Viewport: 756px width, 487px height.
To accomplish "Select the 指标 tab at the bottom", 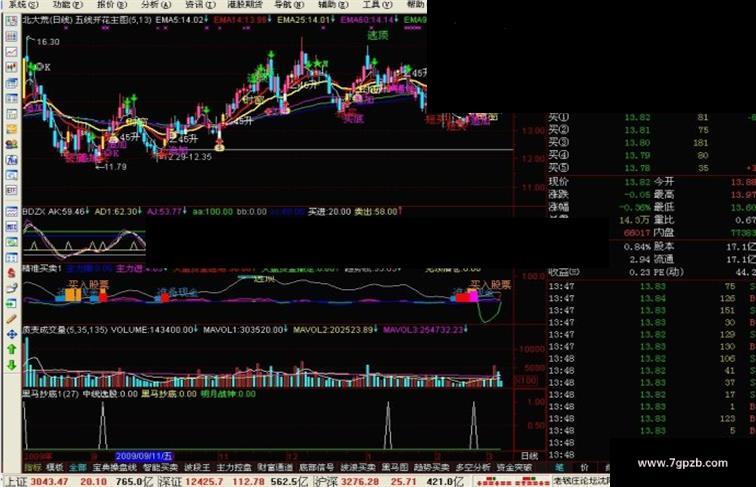I will (33, 467).
